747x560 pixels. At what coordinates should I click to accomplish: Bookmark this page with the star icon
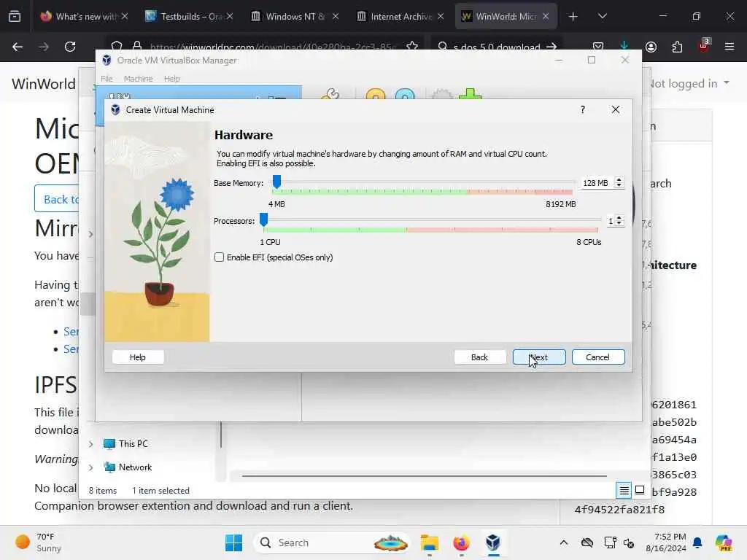(413, 46)
